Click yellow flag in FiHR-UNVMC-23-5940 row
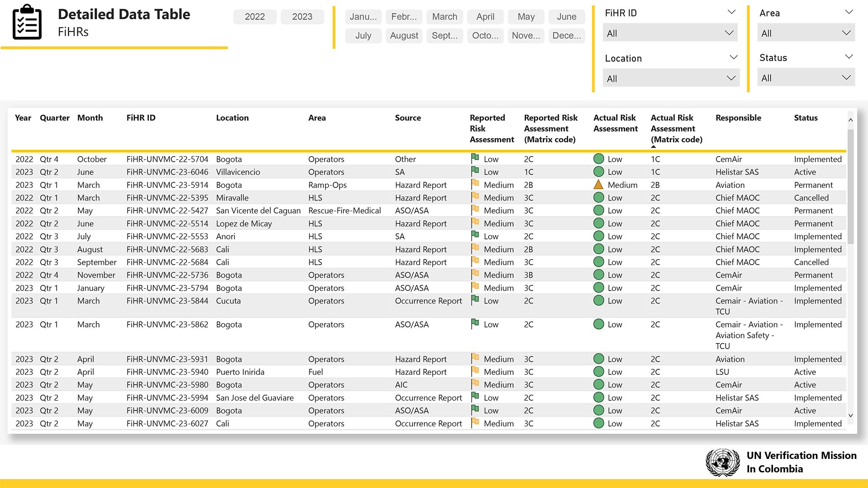 coord(475,371)
